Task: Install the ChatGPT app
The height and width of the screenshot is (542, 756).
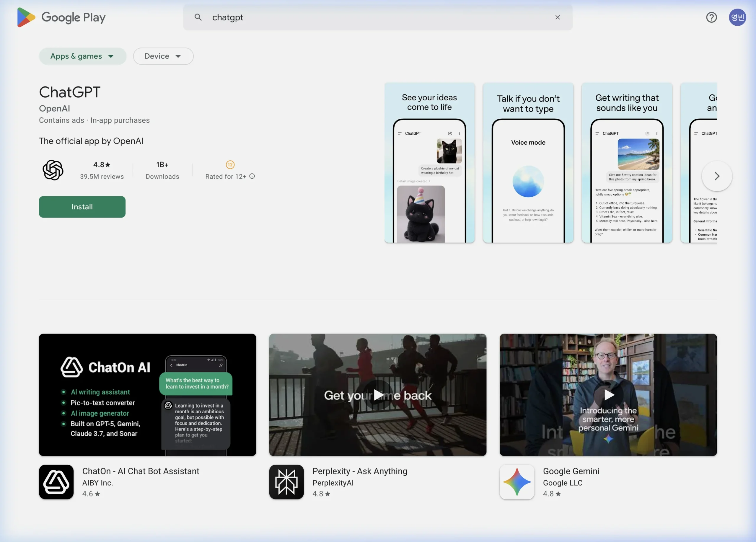Action: (82, 207)
